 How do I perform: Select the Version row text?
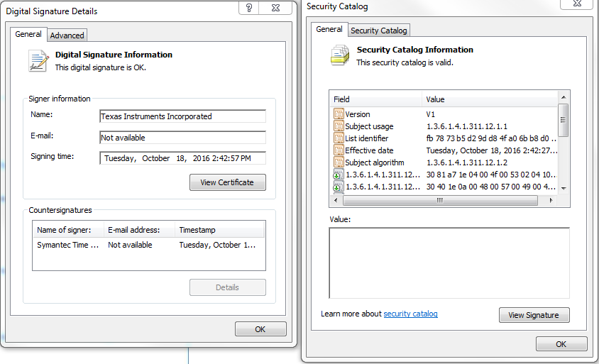(358, 114)
